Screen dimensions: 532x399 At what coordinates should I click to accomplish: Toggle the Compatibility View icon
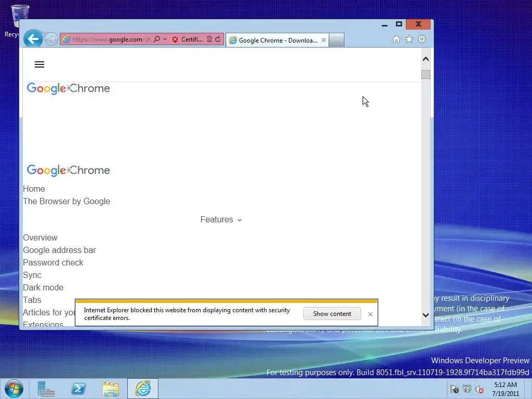(210, 39)
